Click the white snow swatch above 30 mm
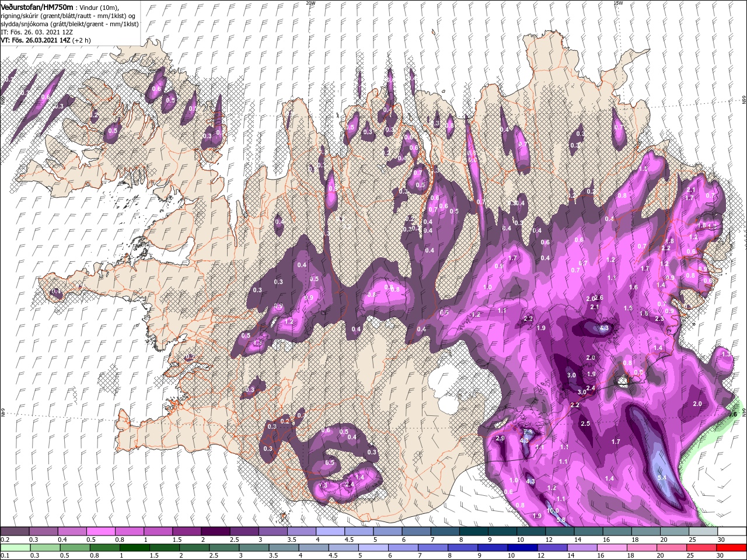Image resolution: width=747 pixels, height=560 pixels. coord(732,531)
